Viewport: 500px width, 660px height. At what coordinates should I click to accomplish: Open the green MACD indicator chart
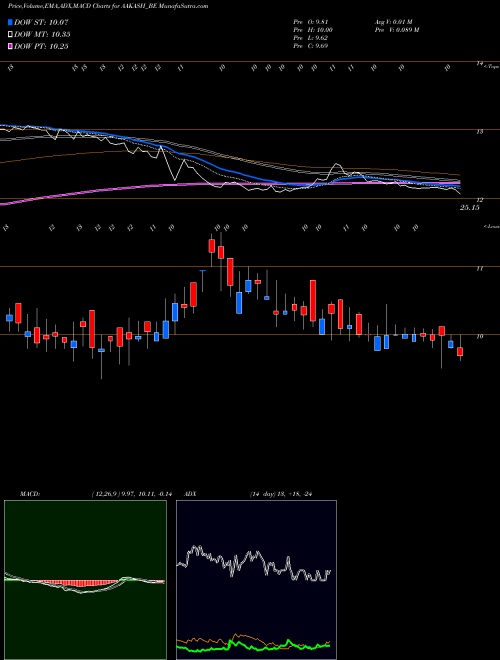pyautogui.click(x=85, y=580)
